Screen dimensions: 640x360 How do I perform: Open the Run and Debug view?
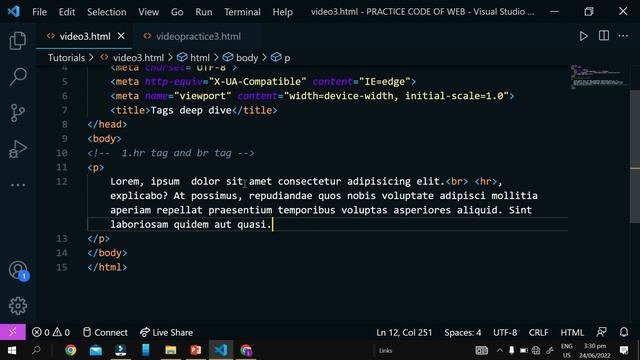point(18,149)
